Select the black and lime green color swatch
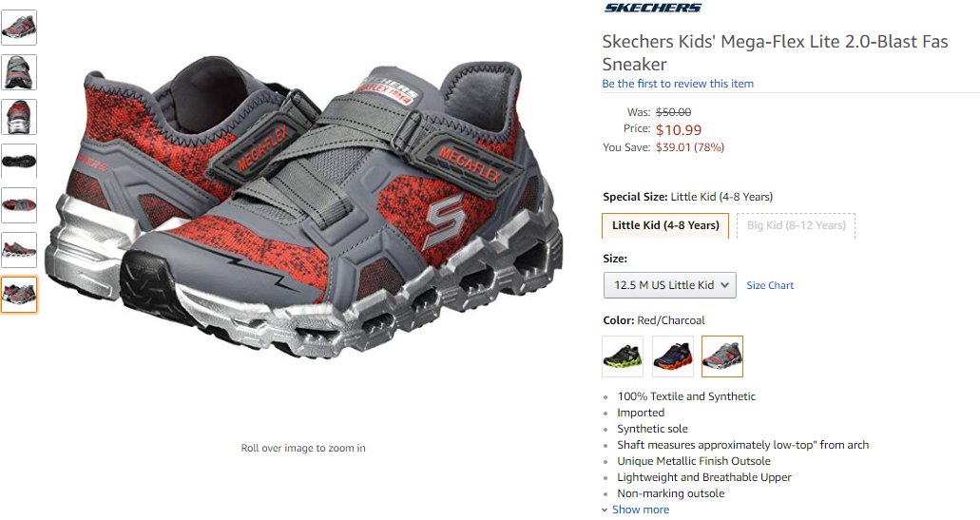The height and width of the screenshot is (520, 980). (x=623, y=356)
